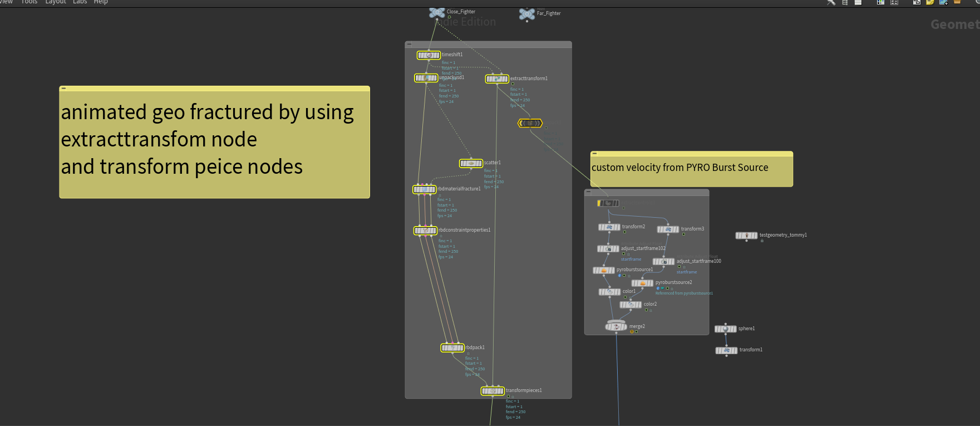Click the 'Referenced from pyroburstsource1' text
Viewport: 980px width, 426px height.
pyautogui.click(x=684, y=293)
